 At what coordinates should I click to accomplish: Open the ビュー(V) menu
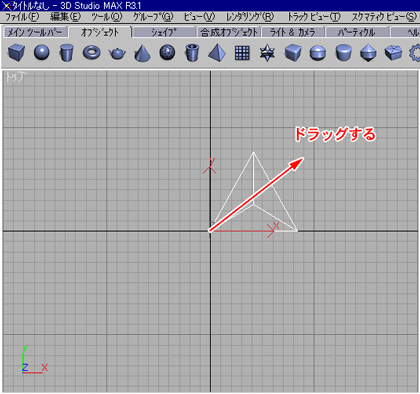[x=199, y=17]
